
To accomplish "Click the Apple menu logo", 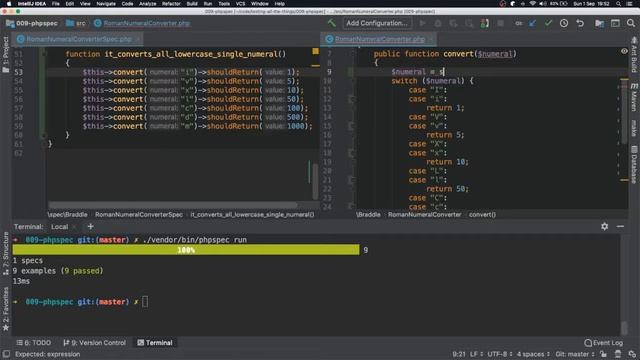I will (x=9, y=4).
